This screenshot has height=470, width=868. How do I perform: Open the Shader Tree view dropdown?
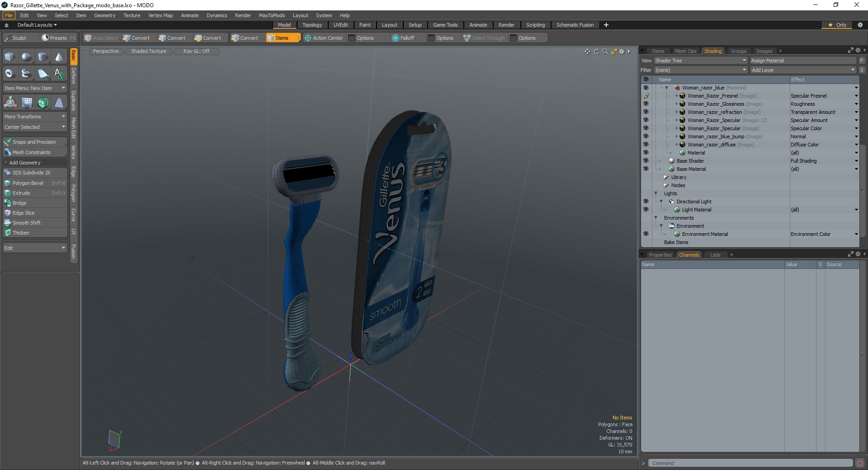tap(700, 61)
